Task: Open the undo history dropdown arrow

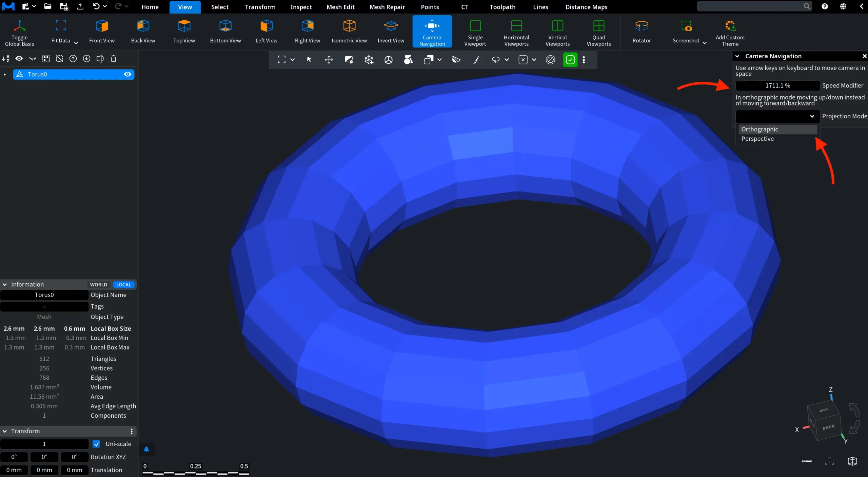Action: coord(105,6)
